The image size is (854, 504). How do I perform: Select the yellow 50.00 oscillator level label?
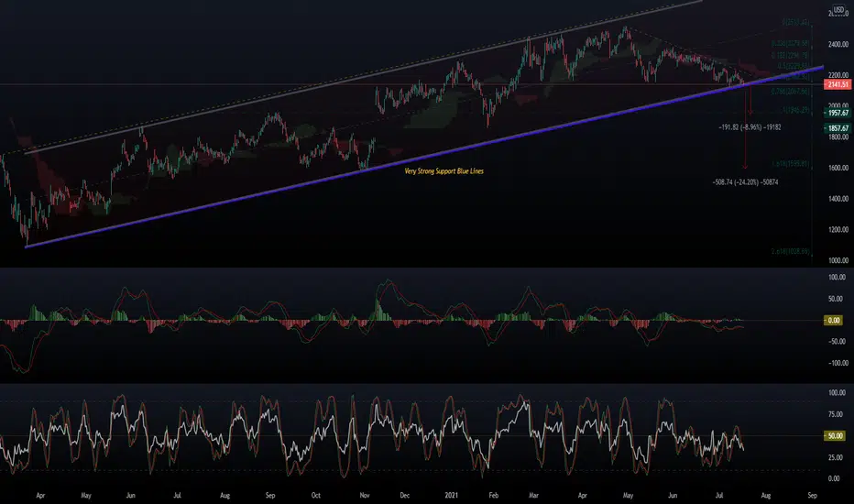coord(835,436)
